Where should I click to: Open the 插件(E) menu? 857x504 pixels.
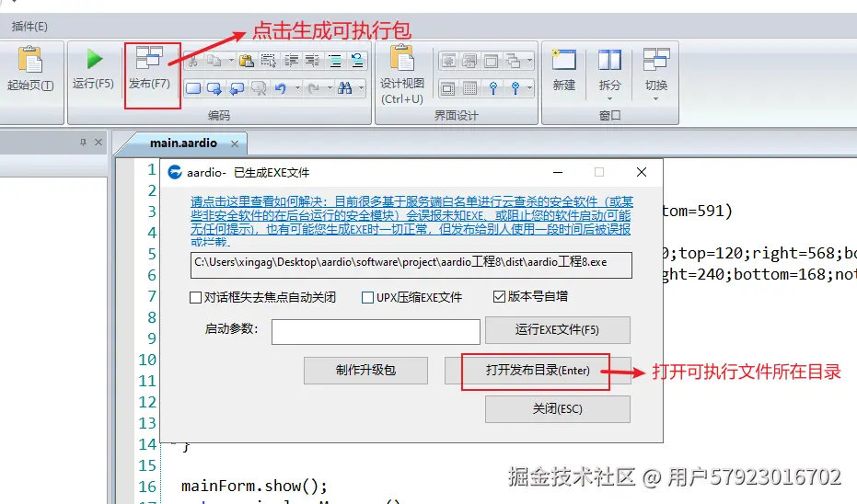[29, 26]
